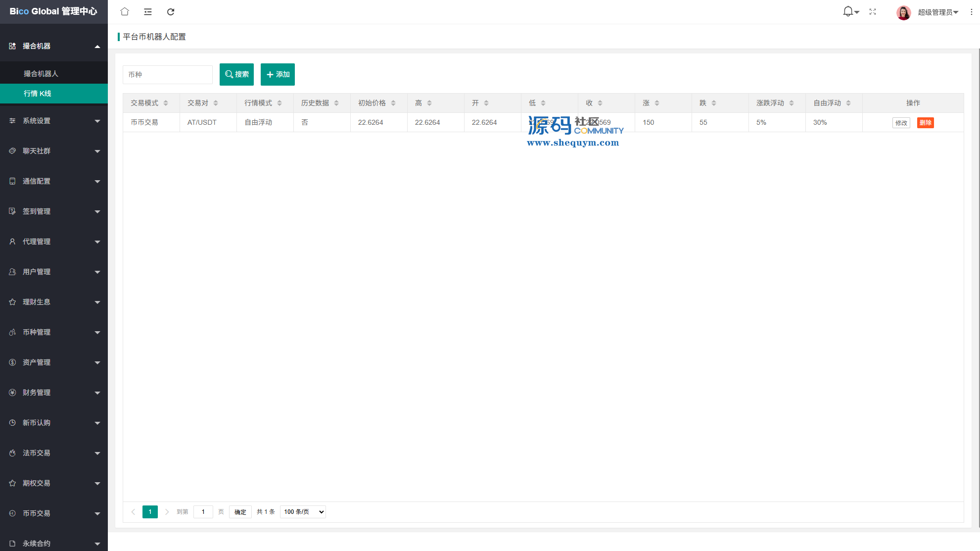Click 删除 button for AT/USDT row

click(x=925, y=123)
